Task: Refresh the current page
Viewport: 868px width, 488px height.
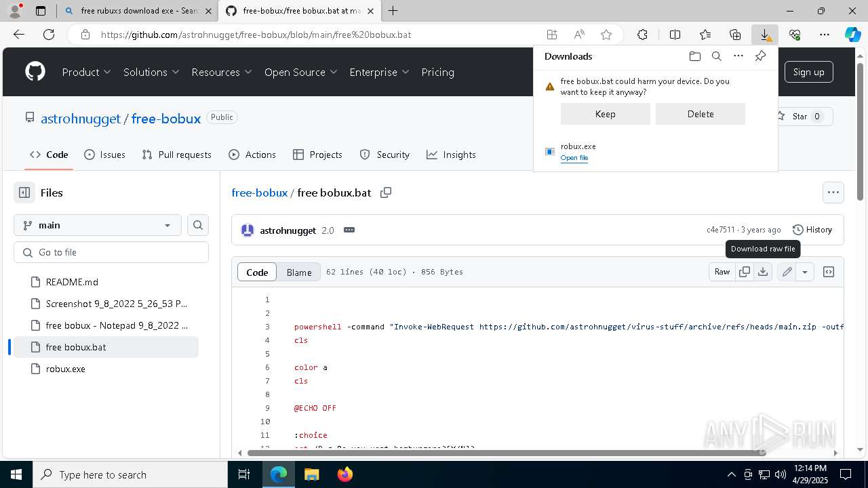Action: click(x=49, y=35)
